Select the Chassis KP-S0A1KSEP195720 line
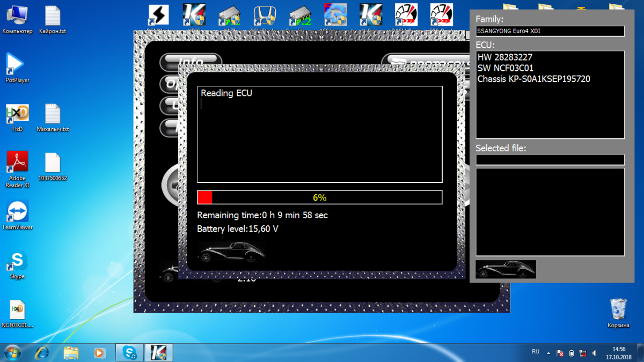This screenshot has width=644, height=362. pos(534,79)
